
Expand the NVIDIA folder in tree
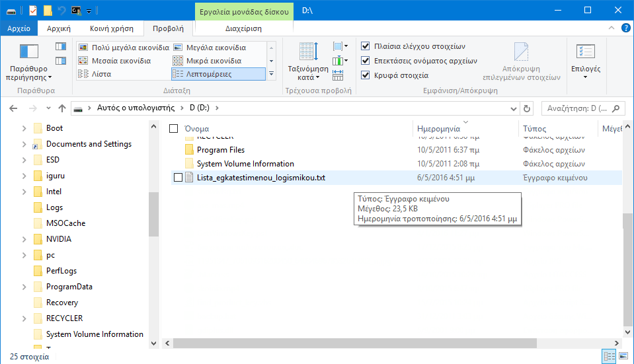[x=24, y=239]
